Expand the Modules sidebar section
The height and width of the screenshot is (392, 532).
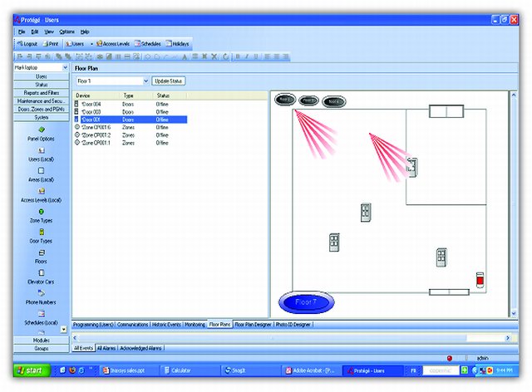[x=41, y=340]
